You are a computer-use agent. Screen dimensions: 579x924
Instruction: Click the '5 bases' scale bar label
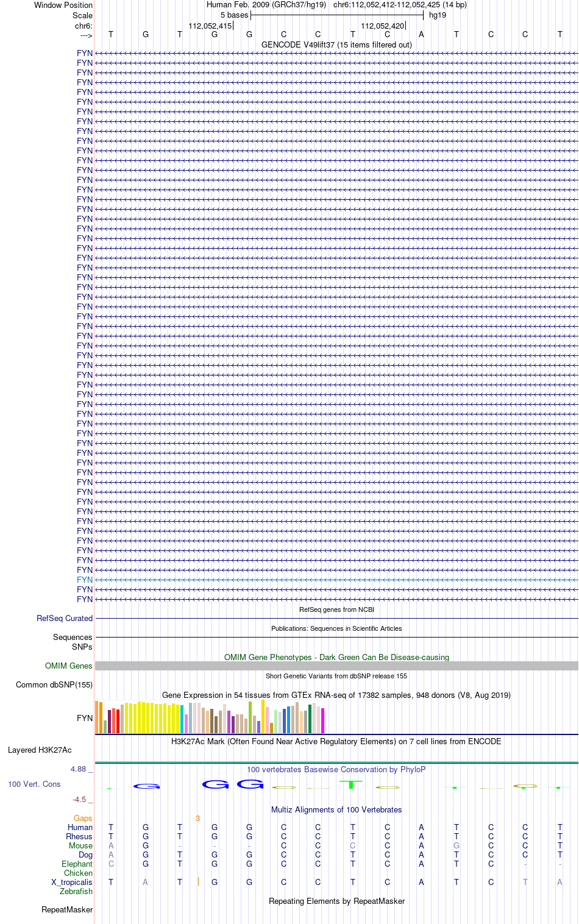click(x=235, y=15)
